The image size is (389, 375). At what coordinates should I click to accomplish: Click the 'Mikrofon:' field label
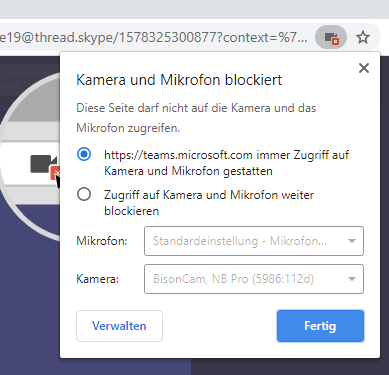[x=102, y=241]
